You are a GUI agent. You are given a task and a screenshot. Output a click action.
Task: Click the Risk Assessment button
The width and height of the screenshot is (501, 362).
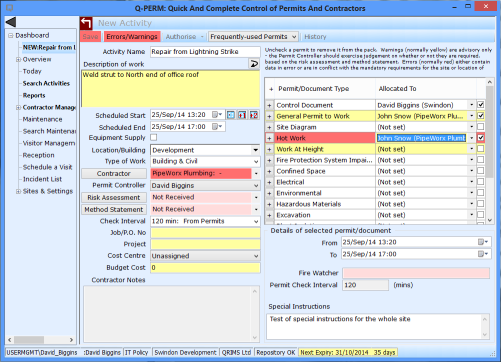114,198
